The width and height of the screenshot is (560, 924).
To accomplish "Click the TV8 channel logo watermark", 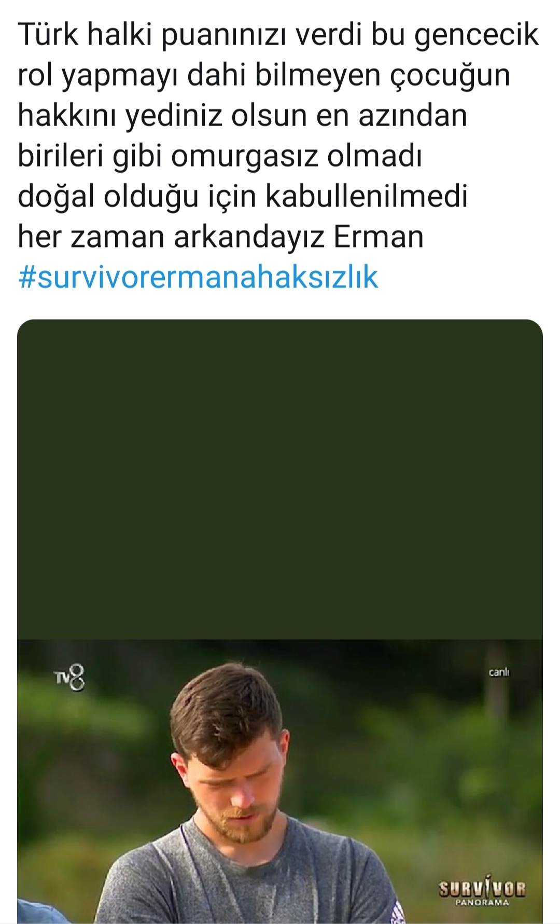I will click(x=69, y=678).
